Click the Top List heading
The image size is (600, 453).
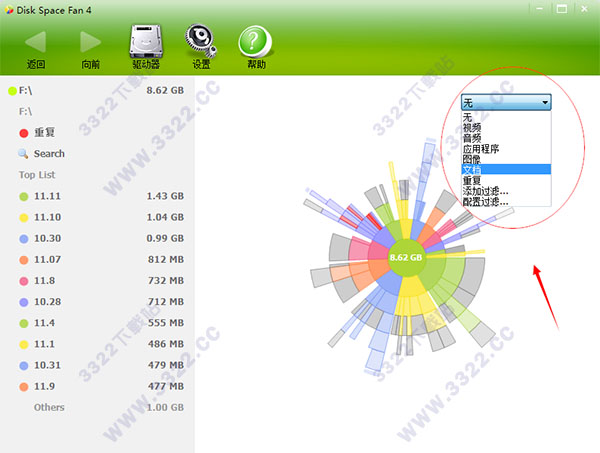pyautogui.click(x=37, y=175)
